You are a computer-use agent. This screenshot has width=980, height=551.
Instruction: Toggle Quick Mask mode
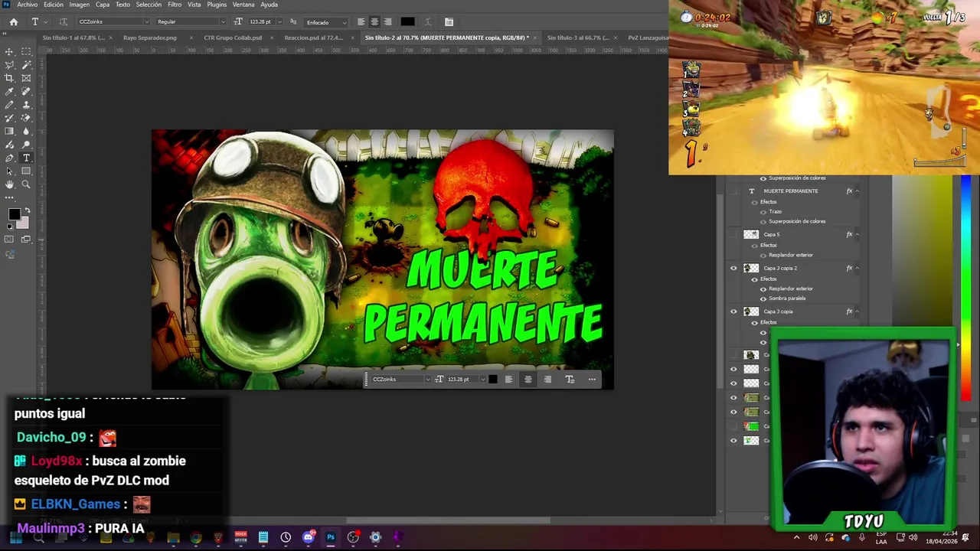(9, 240)
